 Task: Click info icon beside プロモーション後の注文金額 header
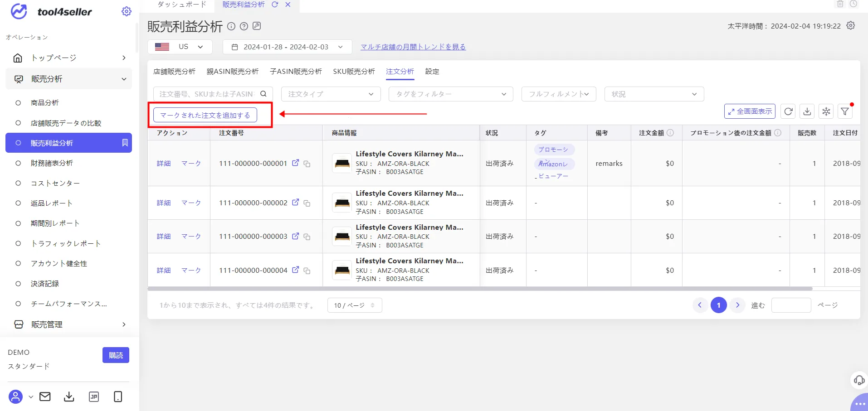click(x=778, y=133)
